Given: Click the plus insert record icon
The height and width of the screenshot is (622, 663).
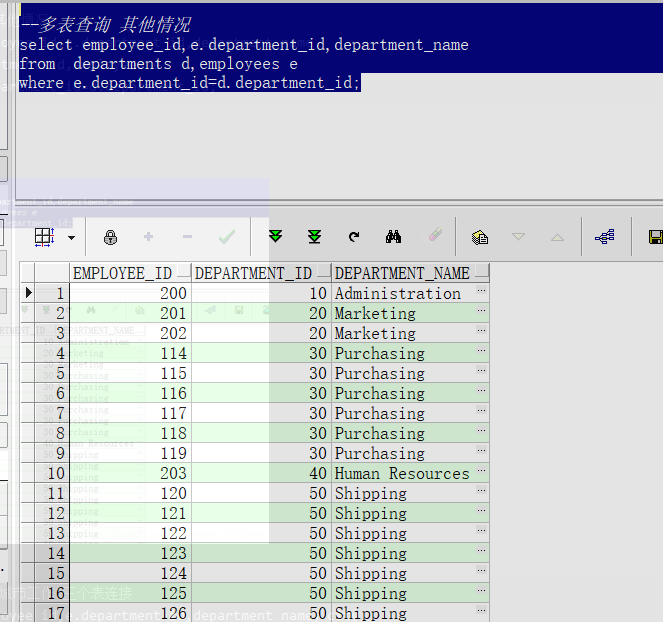Looking at the screenshot, I should click(x=148, y=236).
